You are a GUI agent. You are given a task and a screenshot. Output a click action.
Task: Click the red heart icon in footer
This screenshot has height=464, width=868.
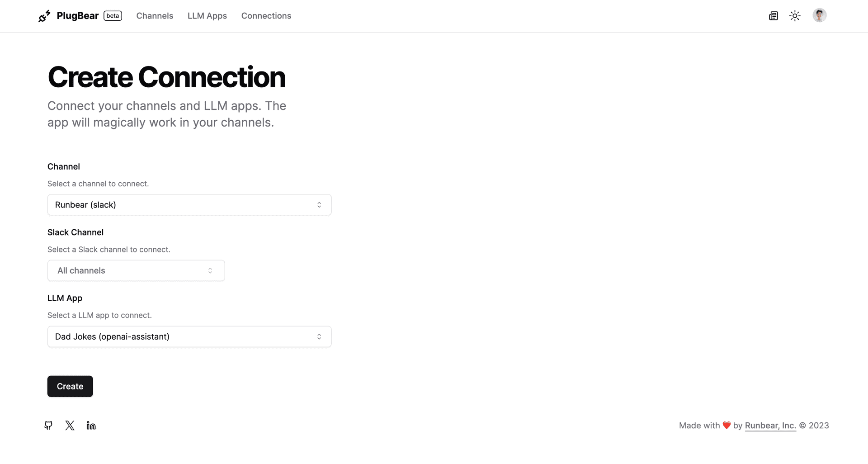point(726,426)
